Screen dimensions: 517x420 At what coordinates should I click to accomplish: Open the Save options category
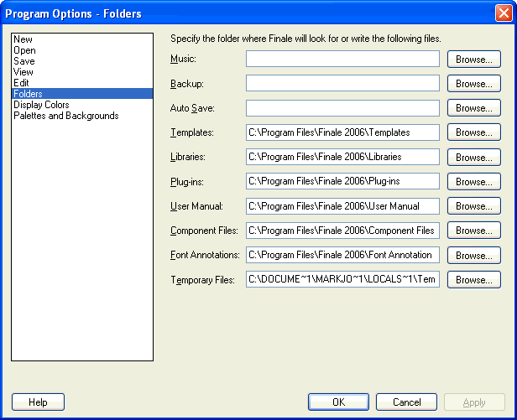[23, 61]
